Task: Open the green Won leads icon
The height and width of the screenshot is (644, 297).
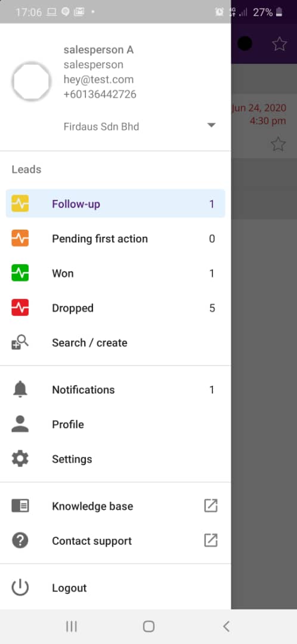Action: (20, 273)
